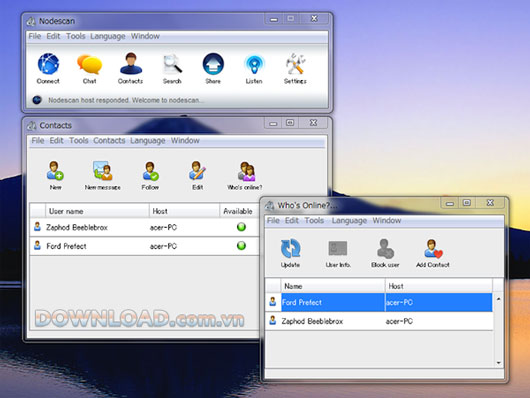Click the Listen icon in Nodescan
Image resolution: width=530 pixels, height=398 pixels.
click(x=254, y=64)
